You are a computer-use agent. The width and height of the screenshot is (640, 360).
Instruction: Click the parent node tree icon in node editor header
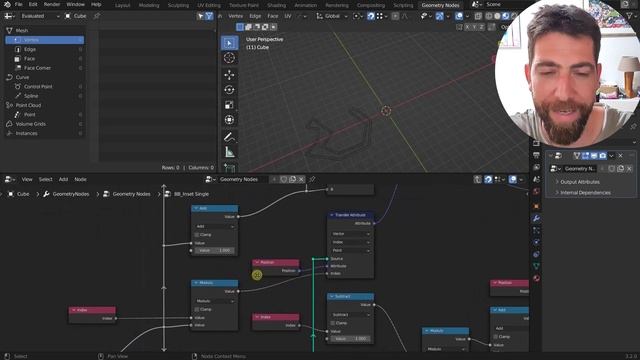click(477, 179)
